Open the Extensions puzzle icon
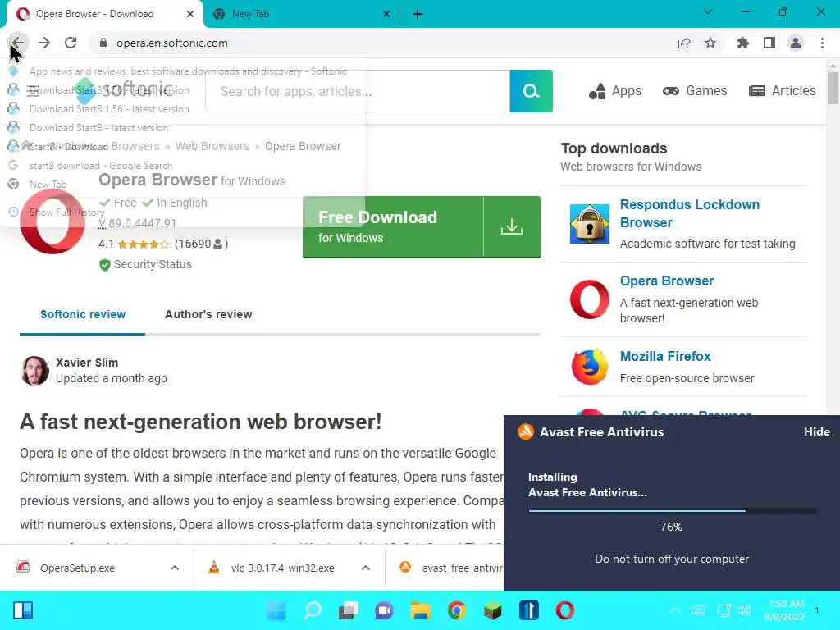Screen dimensions: 840x630 [743, 43]
